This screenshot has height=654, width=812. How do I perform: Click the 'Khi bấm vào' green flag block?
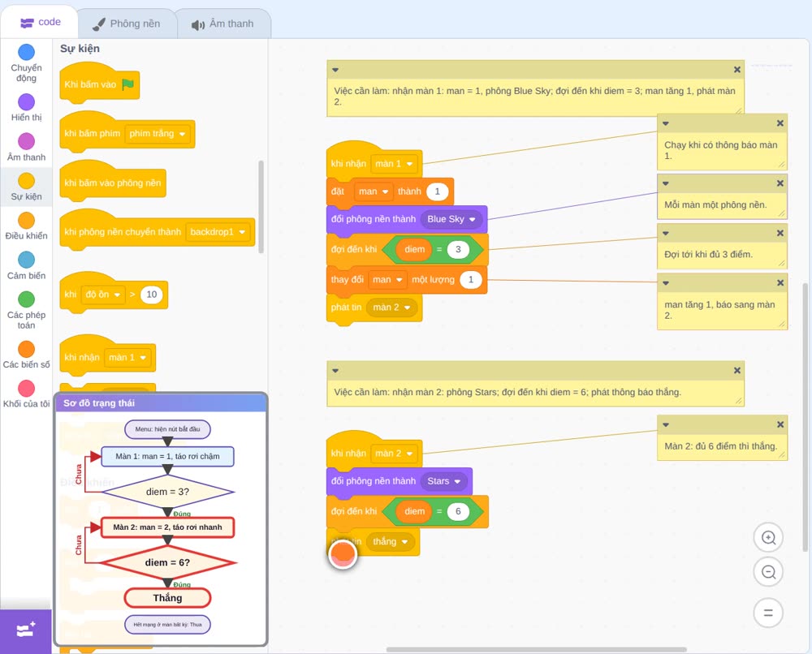[99, 84]
